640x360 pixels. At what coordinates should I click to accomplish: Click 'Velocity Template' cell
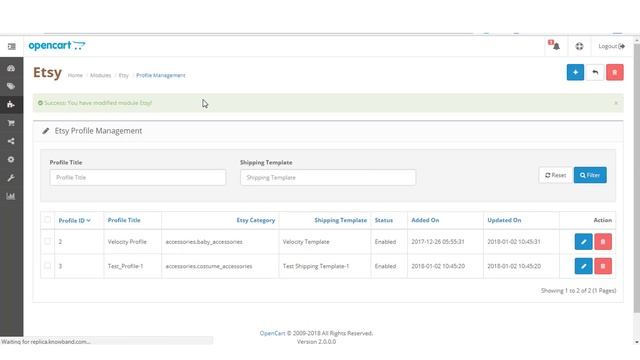pos(306,242)
